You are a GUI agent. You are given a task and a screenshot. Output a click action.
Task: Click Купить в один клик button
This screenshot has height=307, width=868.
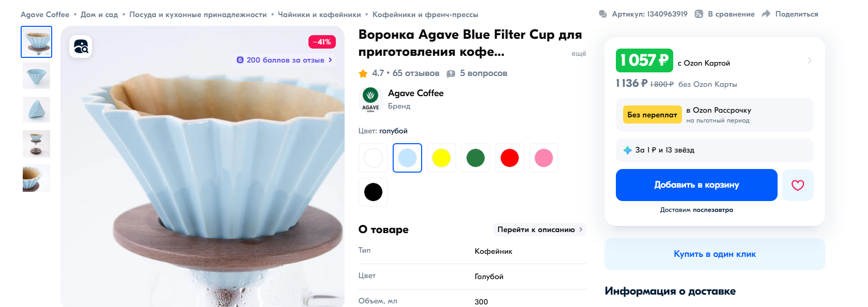(715, 254)
